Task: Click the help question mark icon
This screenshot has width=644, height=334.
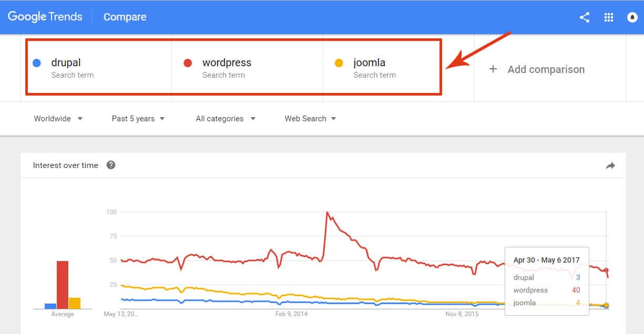Action: [111, 165]
